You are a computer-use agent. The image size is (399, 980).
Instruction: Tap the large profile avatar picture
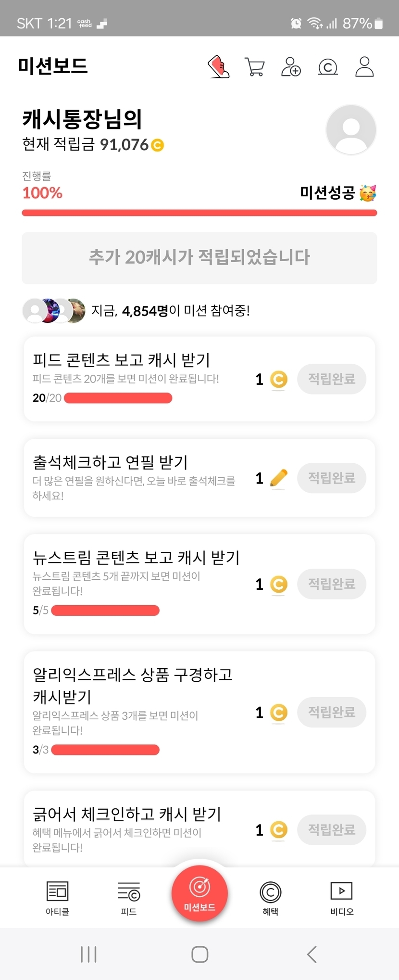coord(351,129)
